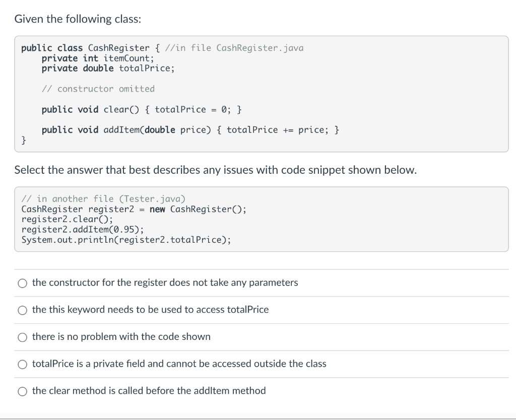
Task: Click the 'private double totalPrice;' code line
Action: pyautogui.click(x=108, y=68)
